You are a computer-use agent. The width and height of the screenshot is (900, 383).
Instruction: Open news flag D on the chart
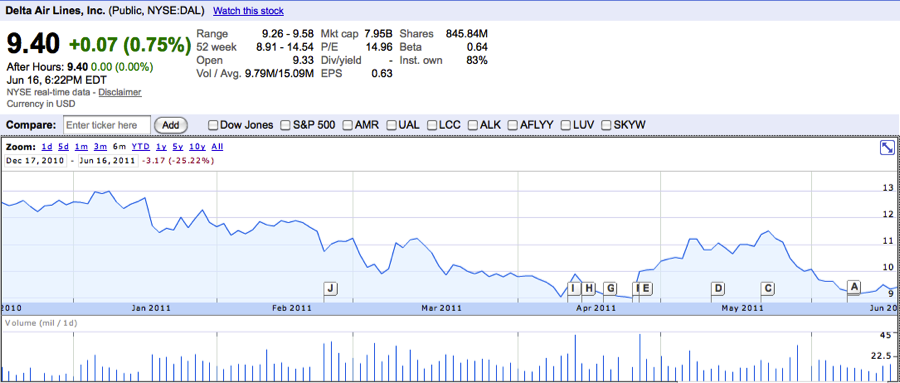click(x=717, y=288)
